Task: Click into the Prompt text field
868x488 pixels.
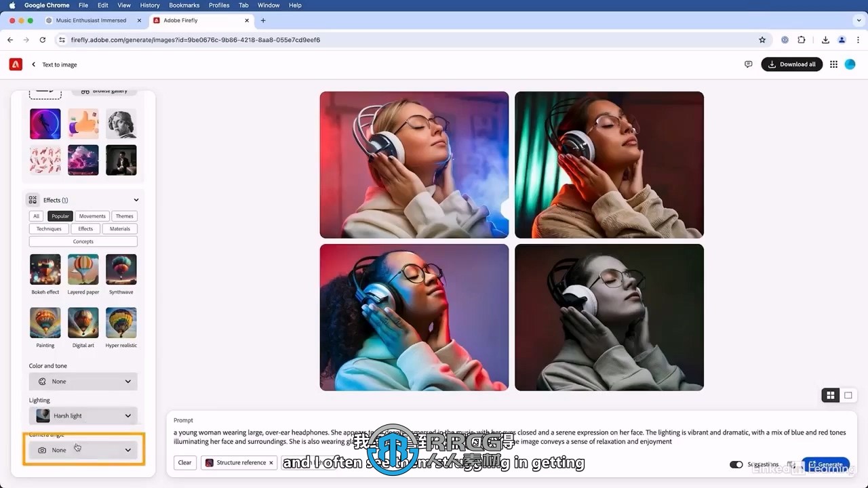Action: pyautogui.click(x=511, y=436)
